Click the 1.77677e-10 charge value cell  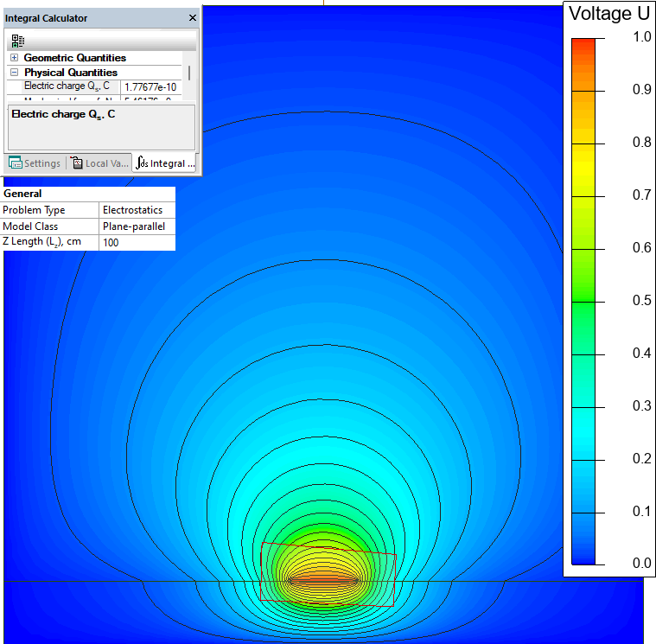(x=150, y=86)
